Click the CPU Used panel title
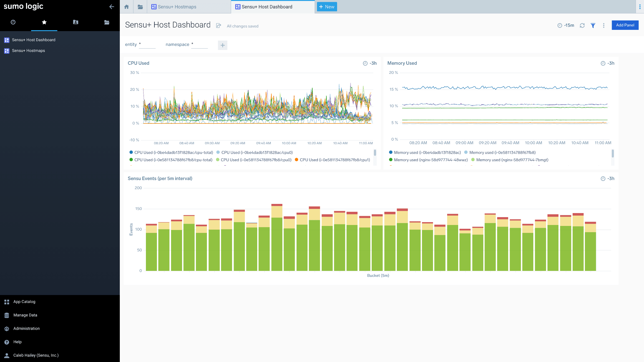 click(138, 63)
